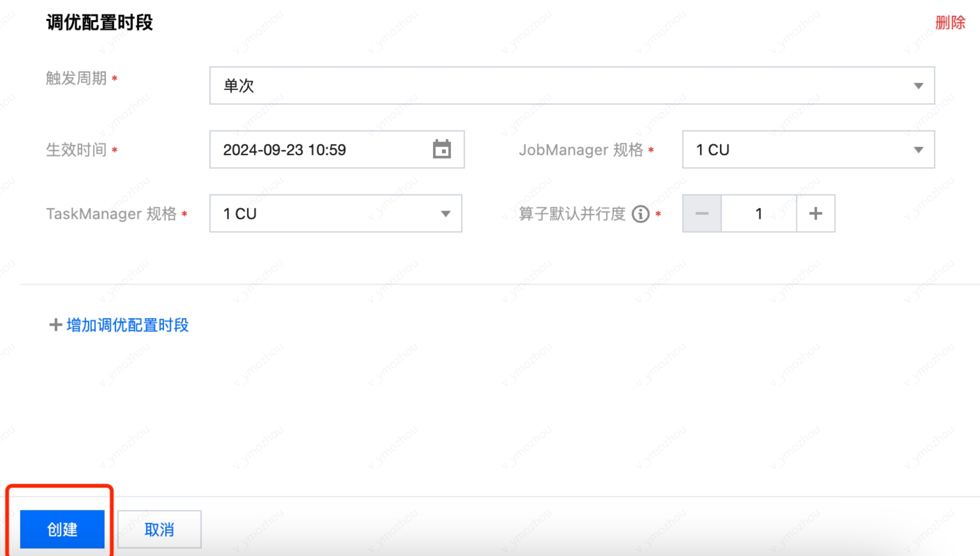Click the 算子默认并行度 label
The width and height of the screenshot is (980, 556).
572,214
